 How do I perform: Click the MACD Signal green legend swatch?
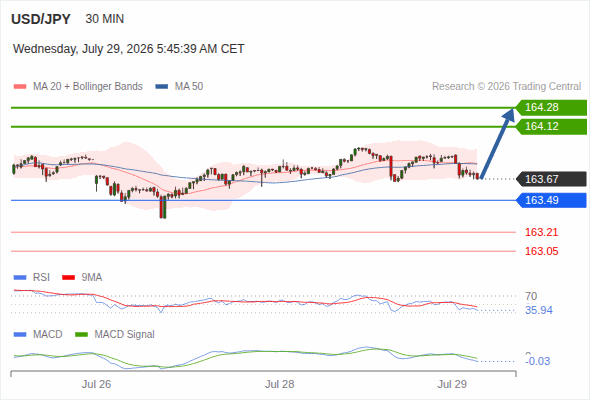coord(81,335)
